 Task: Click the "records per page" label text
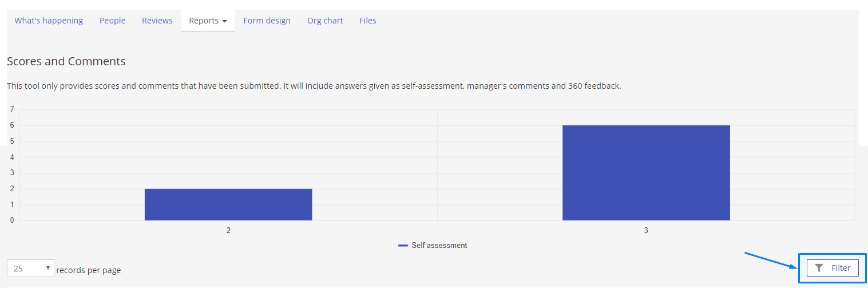click(89, 270)
